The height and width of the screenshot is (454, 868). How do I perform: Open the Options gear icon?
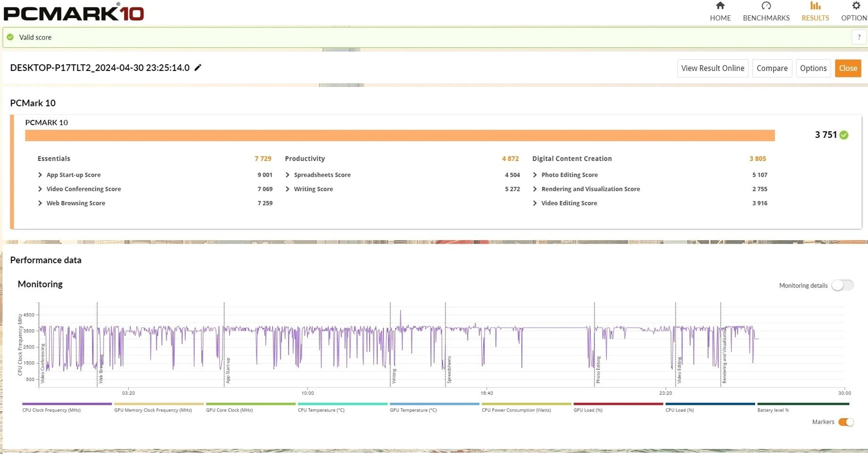pyautogui.click(x=856, y=6)
